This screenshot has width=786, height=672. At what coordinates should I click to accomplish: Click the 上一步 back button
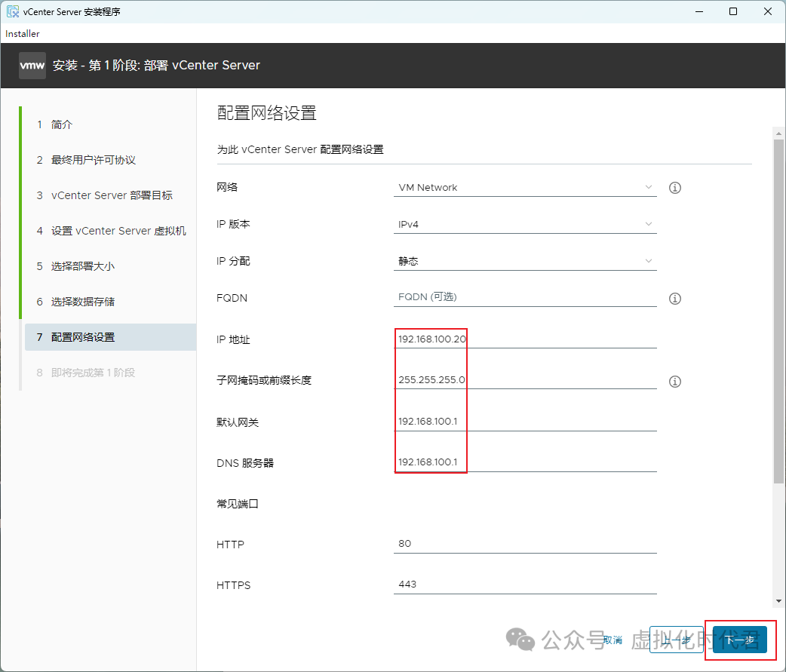(x=676, y=640)
